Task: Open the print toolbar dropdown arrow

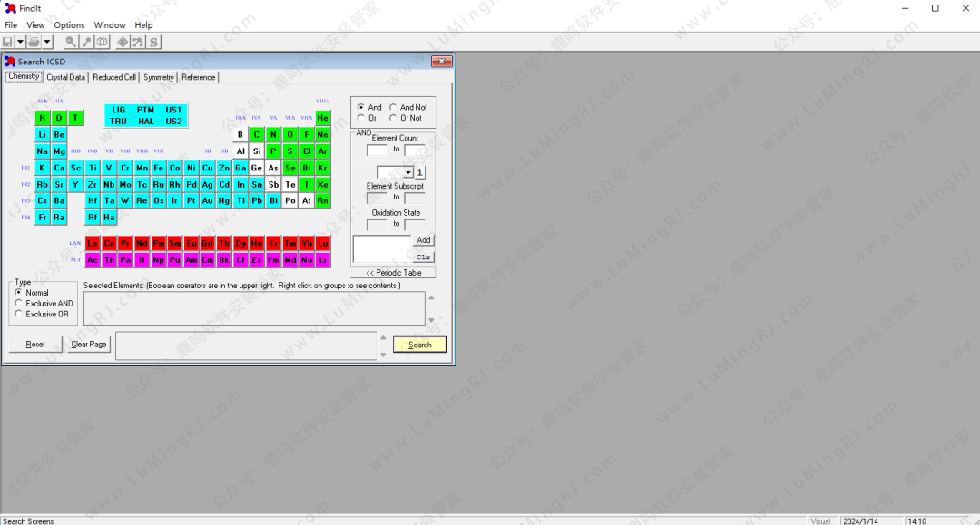Action: (x=47, y=42)
